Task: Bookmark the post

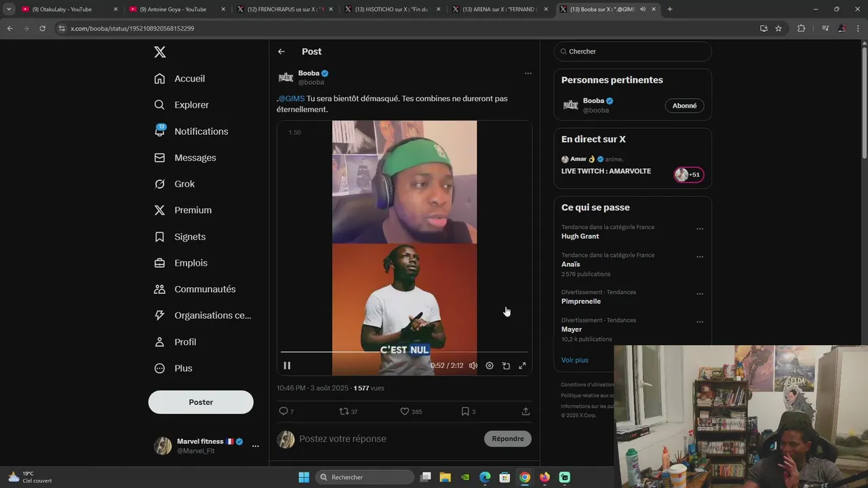Action: pyautogui.click(x=465, y=411)
